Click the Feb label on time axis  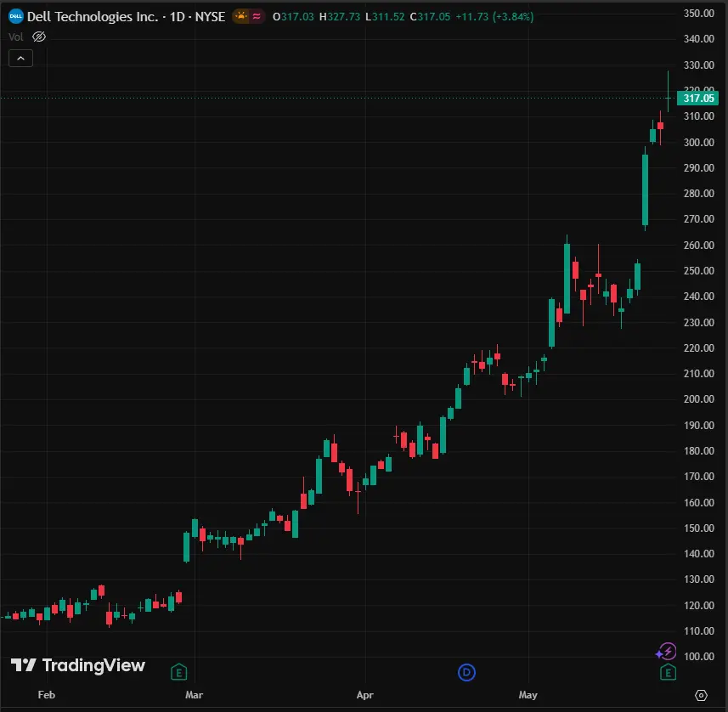(47, 695)
